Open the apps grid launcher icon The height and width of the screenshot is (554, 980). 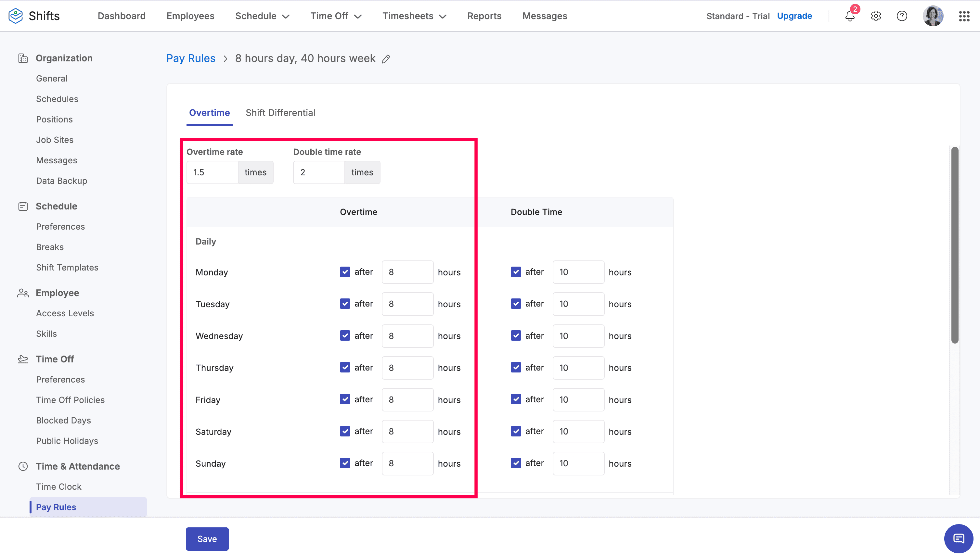[x=964, y=16]
